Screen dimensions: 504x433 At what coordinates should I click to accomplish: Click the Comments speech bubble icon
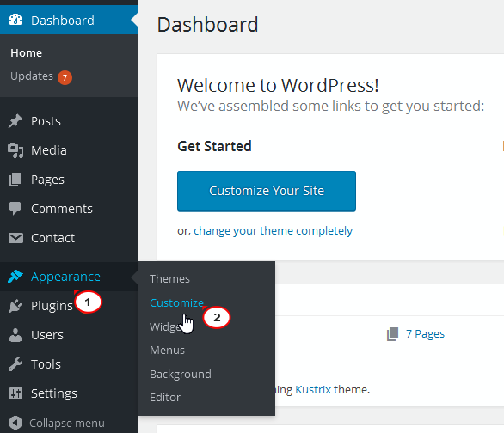click(15, 209)
